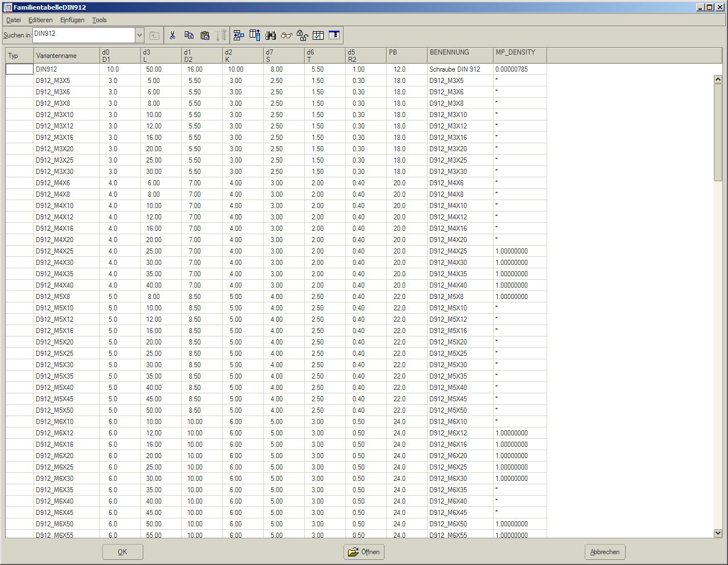Select variant name D912_M4X6
The image size is (728, 565).
pos(67,183)
